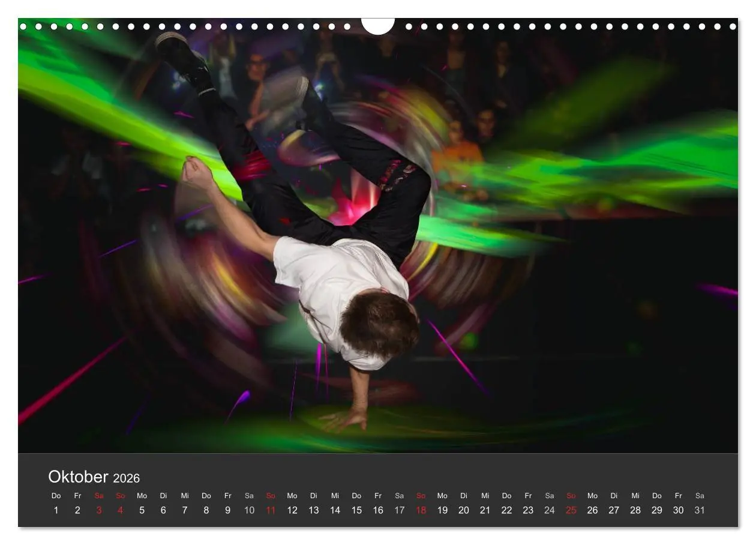
Task: Pick date 26 in the calendar strip
Action: tap(593, 510)
